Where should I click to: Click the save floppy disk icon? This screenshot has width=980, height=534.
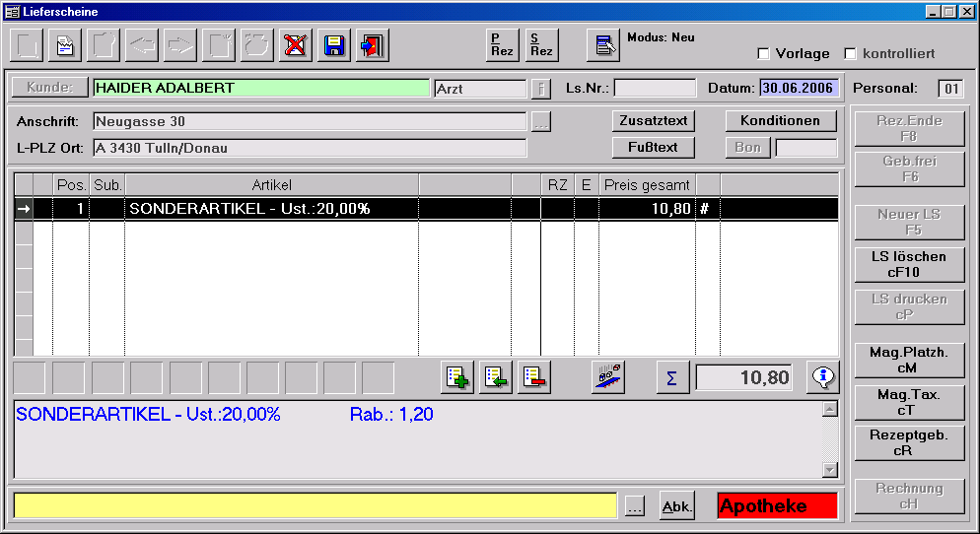coord(334,45)
